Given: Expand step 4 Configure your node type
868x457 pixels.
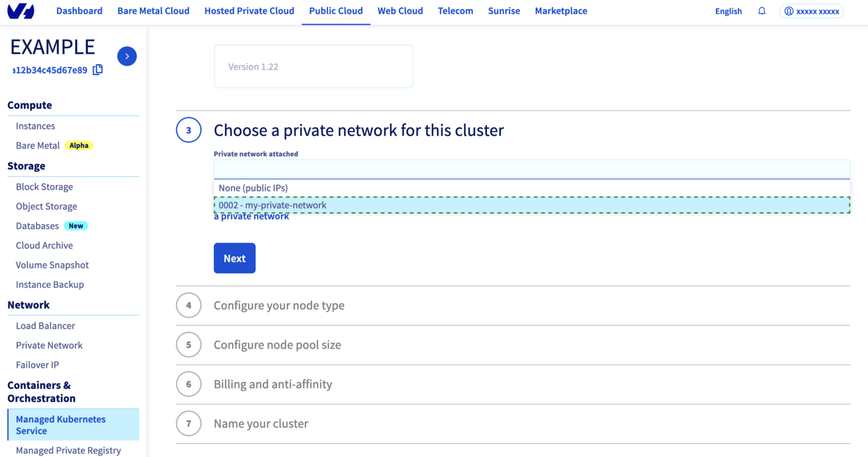Looking at the screenshot, I should pyautogui.click(x=279, y=305).
